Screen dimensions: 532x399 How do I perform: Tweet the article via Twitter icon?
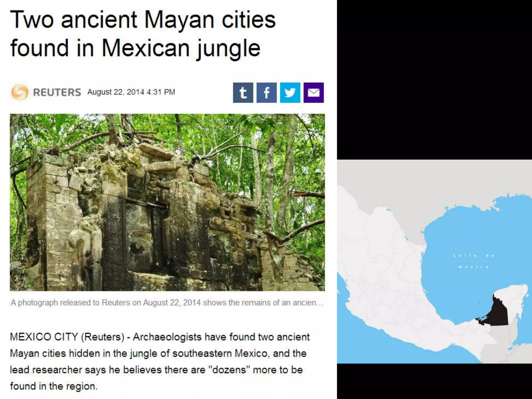(290, 93)
